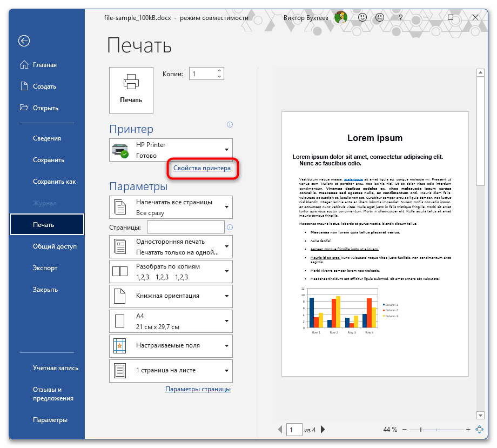Image resolution: width=497 pixels, height=448 pixels.
Task: Click the fit-to-page zoom icon
Action: click(479, 430)
